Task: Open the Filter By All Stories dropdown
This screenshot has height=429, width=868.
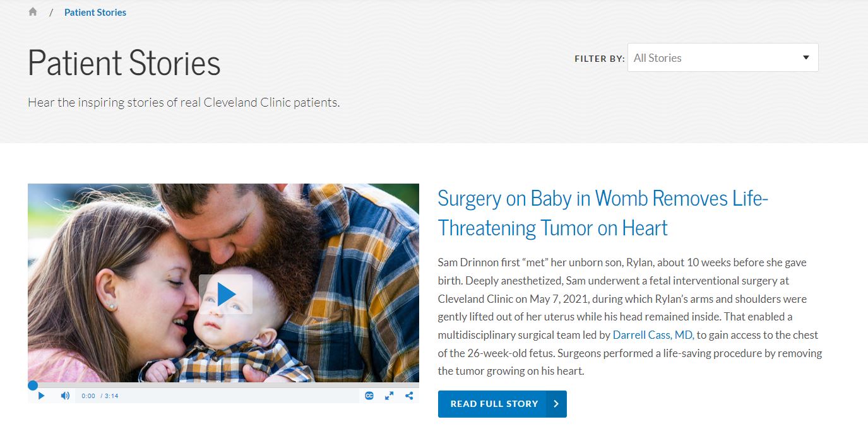Action: click(x=723, y=57)
